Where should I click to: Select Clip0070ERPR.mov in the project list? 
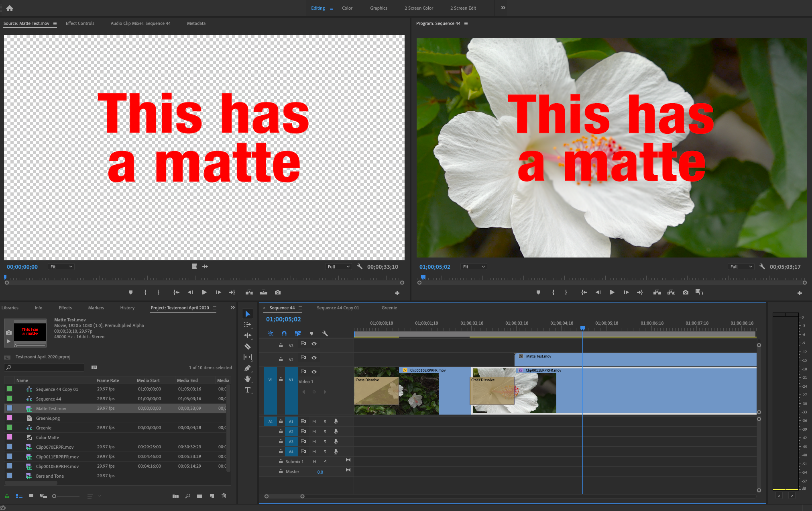(55, 447)
